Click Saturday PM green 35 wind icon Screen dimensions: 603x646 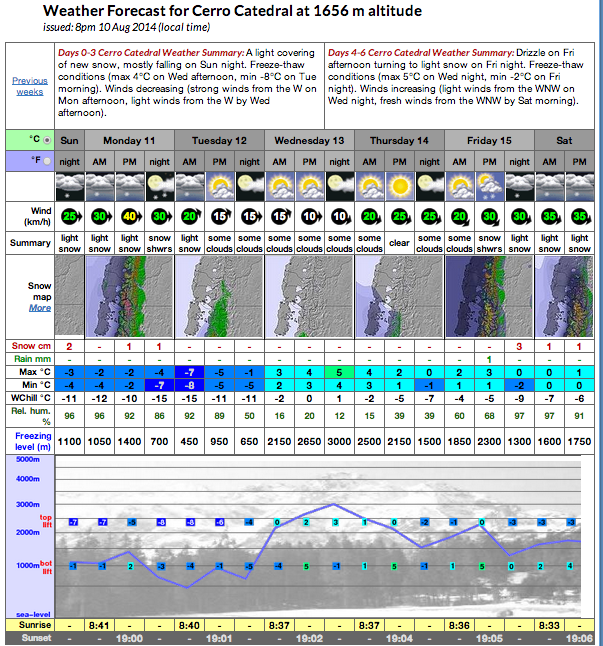[580, 216]
